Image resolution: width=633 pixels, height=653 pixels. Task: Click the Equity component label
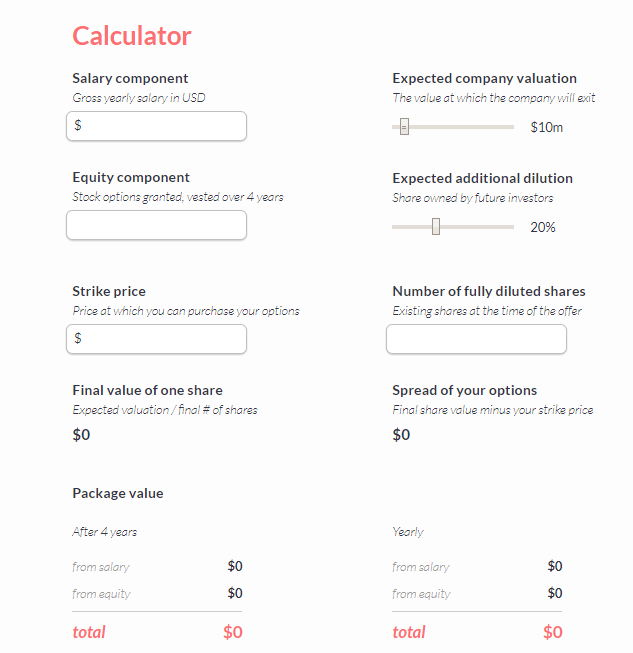[x=131, y=178]
